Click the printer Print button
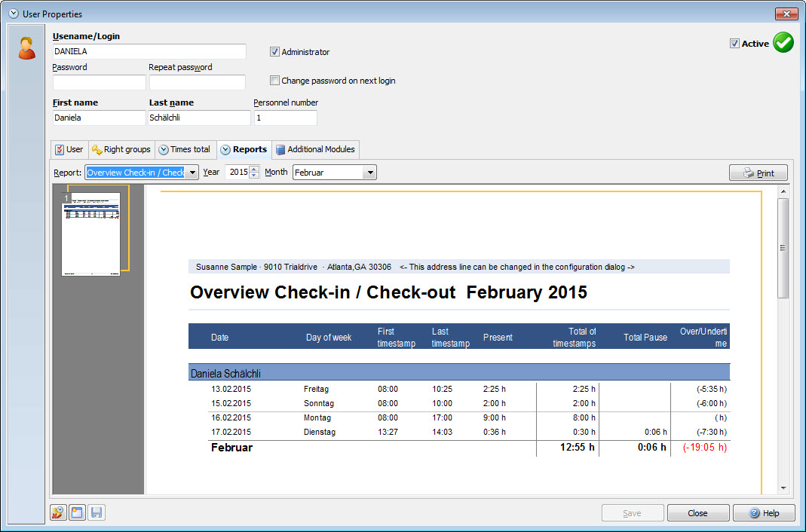 758,173
